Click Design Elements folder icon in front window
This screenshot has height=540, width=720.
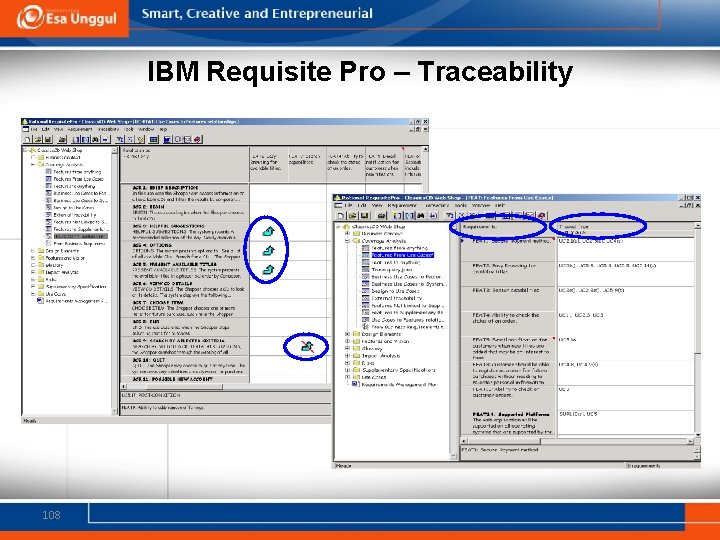356,334
